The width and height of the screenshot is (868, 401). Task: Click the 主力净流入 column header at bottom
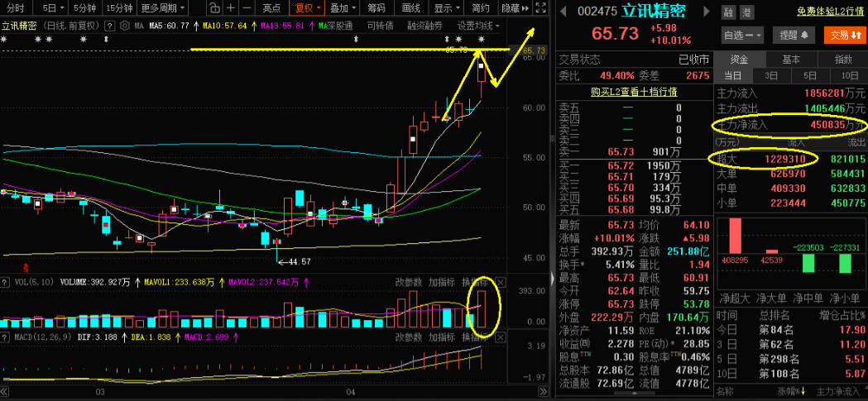(841, 392)
